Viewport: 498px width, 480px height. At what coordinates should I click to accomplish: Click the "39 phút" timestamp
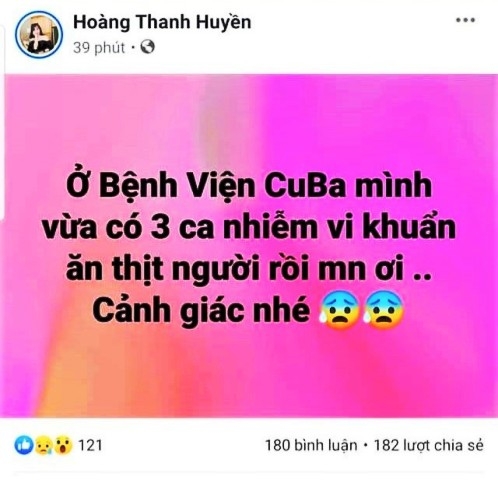(x=99, y=48)
